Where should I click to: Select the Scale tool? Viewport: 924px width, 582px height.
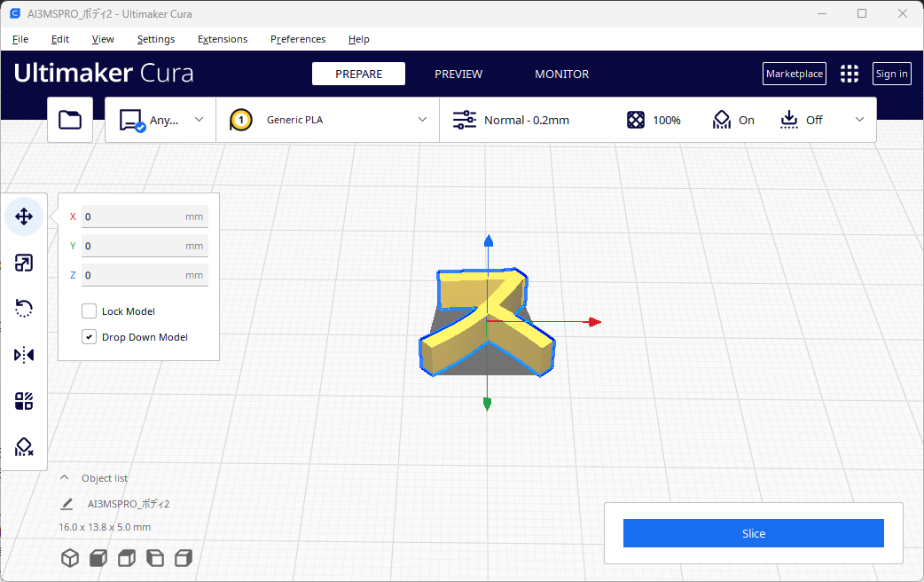(24, 263)
